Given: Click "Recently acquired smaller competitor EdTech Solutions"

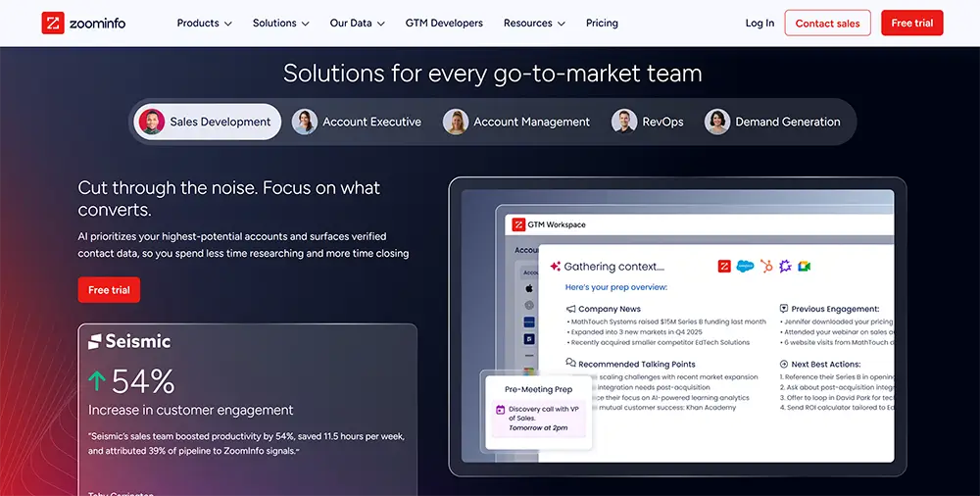Looking at the screenshot, I should tap(659, 343).
